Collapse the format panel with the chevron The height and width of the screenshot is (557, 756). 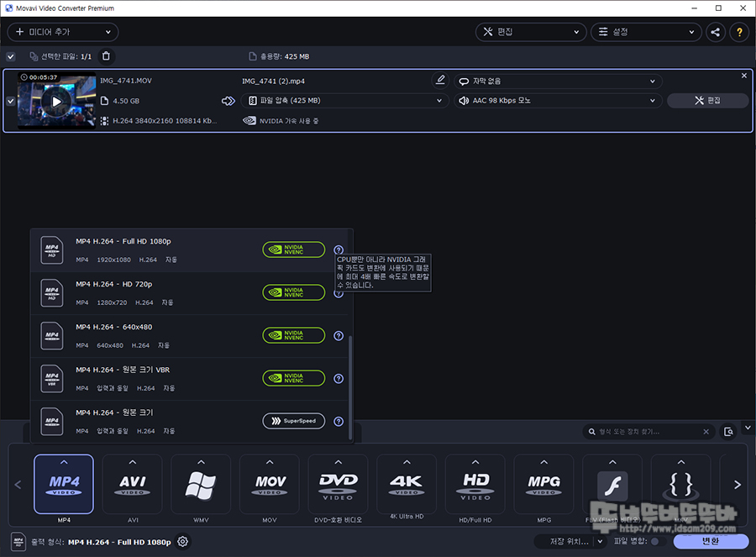click(748, 428)
